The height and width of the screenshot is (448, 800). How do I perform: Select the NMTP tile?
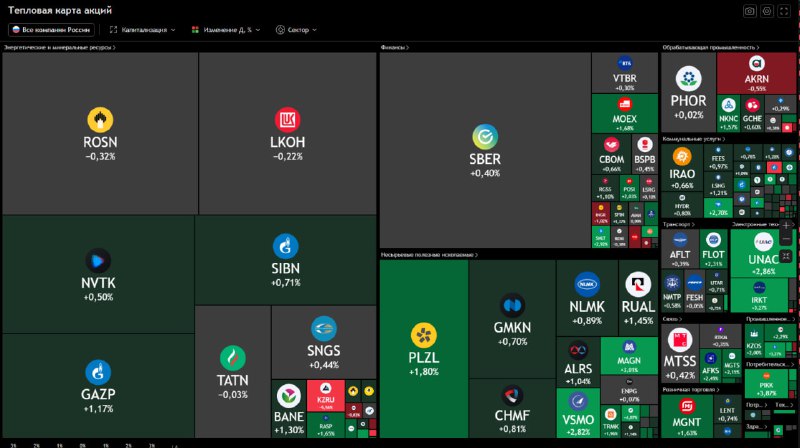coord(672,291)
